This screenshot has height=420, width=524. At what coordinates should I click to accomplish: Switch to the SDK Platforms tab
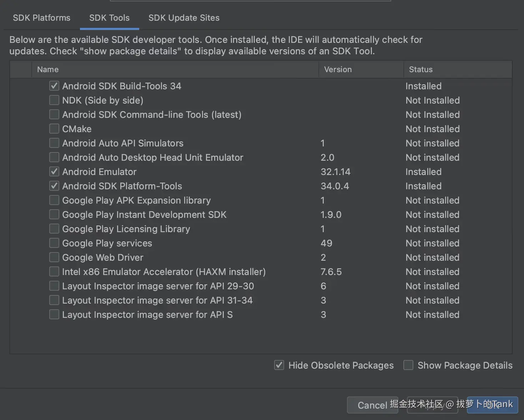[41, 18]
